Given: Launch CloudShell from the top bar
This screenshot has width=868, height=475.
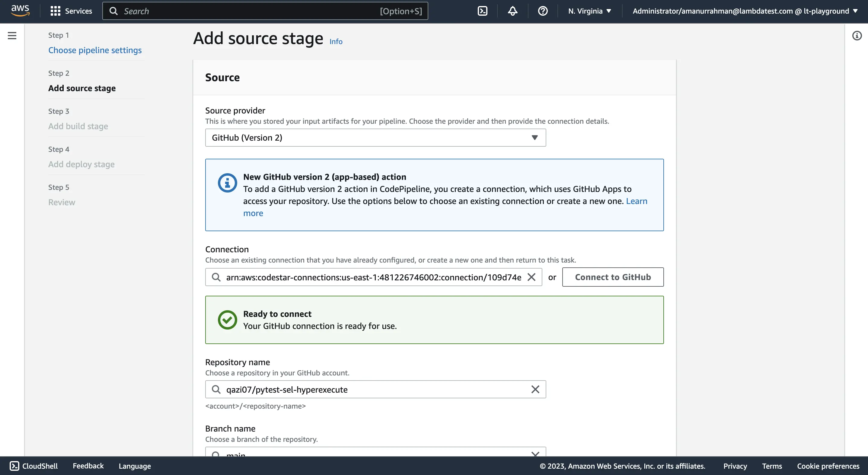Looking at the screenshot, I should coord(483,11).
